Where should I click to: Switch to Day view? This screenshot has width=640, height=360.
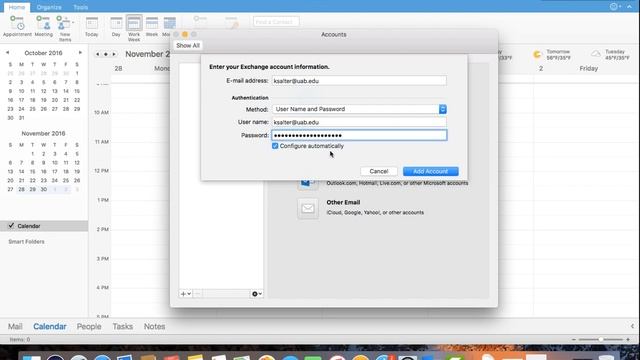pos(116,27)
